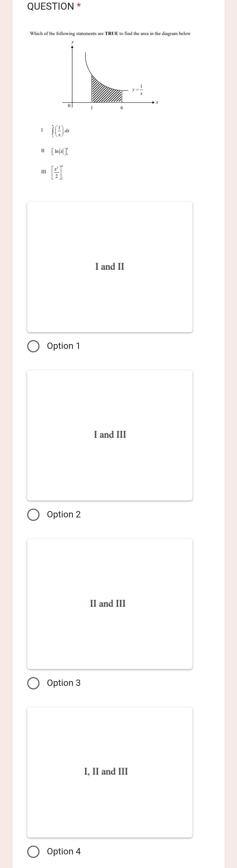Image resolution: width=237 pixels, height=868 pixels.
Task: Click statement III x²/2 expression
Action: coord(57,172)
